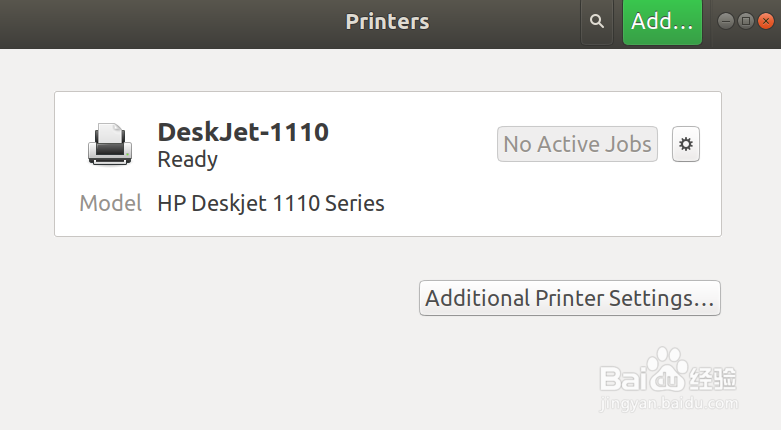The image size is (781, 430).
Task: Click the Printers title in header bar
Action: coord(388,21)
